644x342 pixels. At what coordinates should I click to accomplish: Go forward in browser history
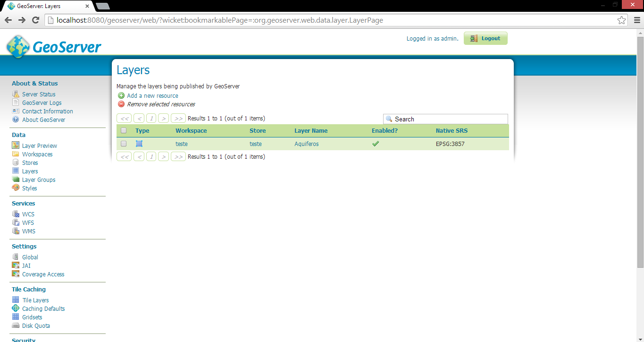click(x=22, y=20)
